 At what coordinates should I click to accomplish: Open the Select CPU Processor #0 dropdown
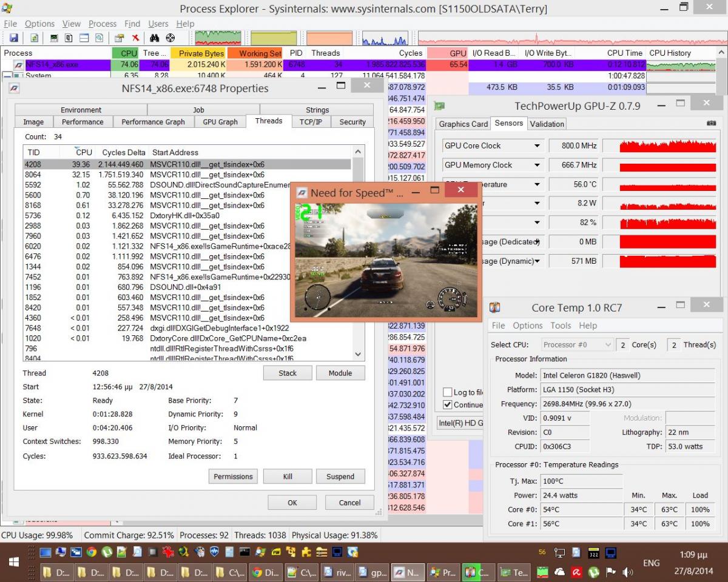point(578,344)
